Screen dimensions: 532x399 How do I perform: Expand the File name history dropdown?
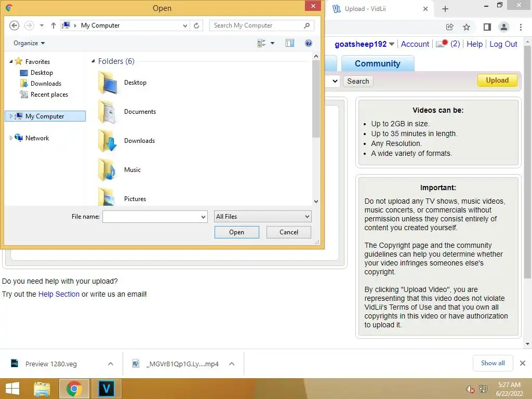(x=203, y=217)
